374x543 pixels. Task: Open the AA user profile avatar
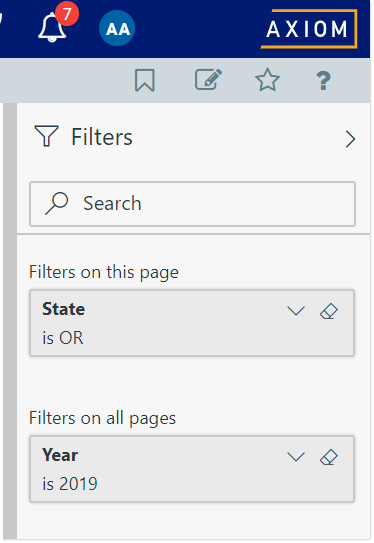click(117, 28)
